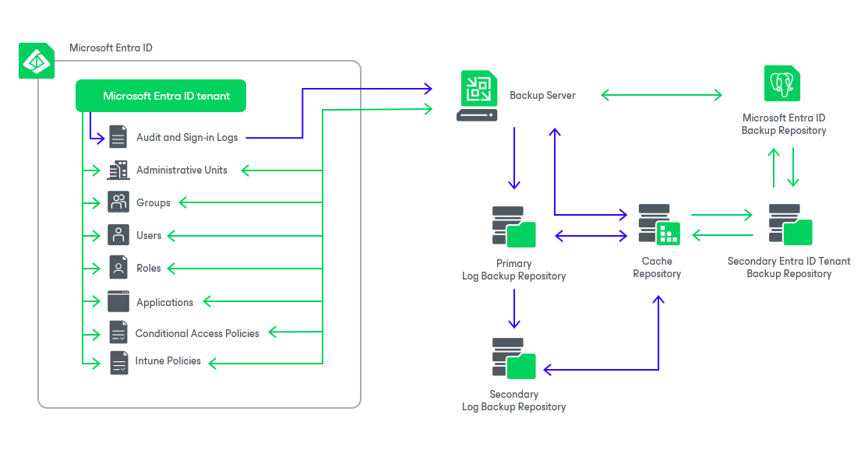The image size is (868, 450).
Task: Click the Intune Policies document icon
Action: point(119,364)
